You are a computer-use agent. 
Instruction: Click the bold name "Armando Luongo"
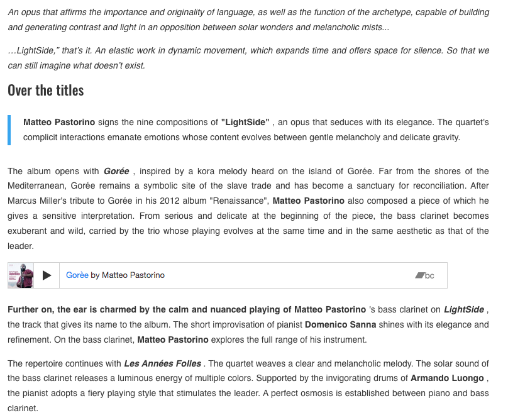click(447, 379)
